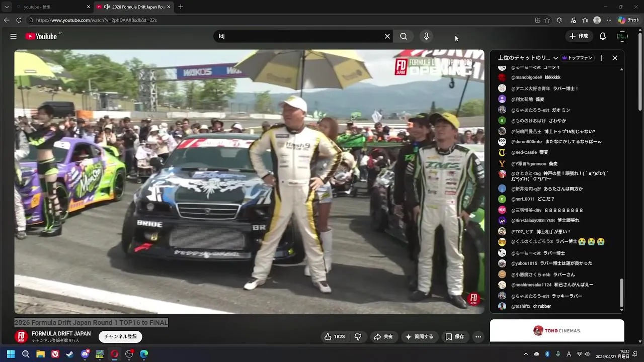644x362 pixels.
Task: Open volume control in system tray
Action: tap(587, 354)
